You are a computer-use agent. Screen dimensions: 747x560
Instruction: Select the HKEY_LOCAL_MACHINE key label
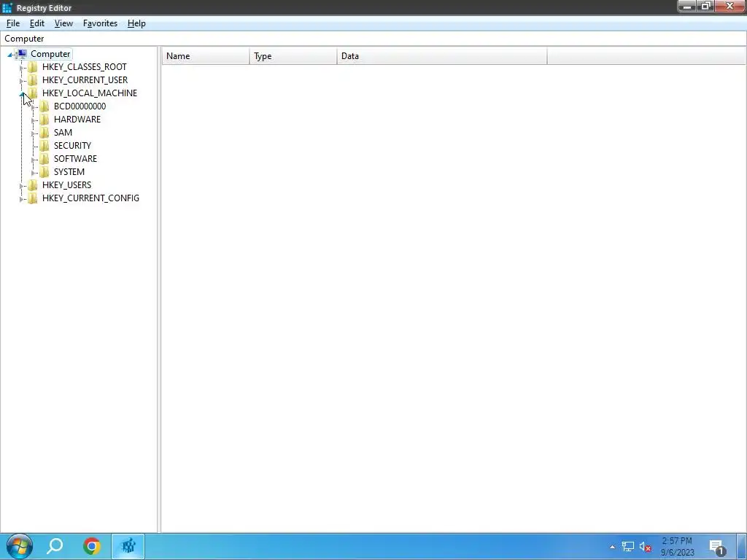pyautogui.click(x=90, y=93)
